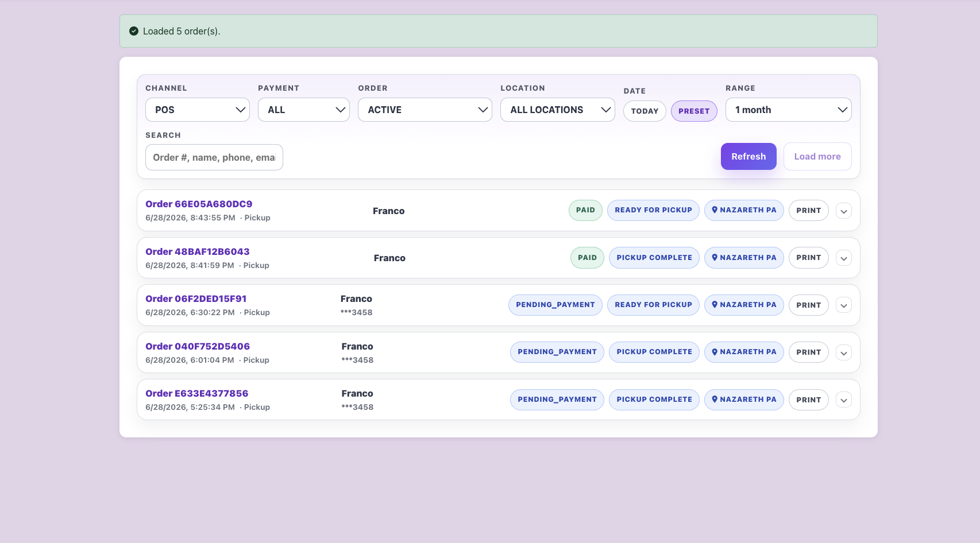Click Nazareth PA location badge on order 48BAF12B6043
Image resolution: width=980 pixels, height=543 pixels.
tap(744, 258)
